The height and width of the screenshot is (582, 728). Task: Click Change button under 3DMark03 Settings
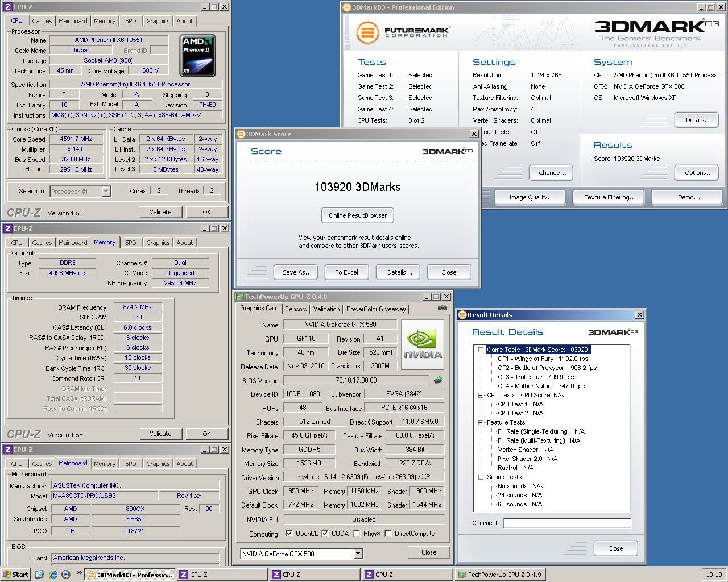point(552,173)
